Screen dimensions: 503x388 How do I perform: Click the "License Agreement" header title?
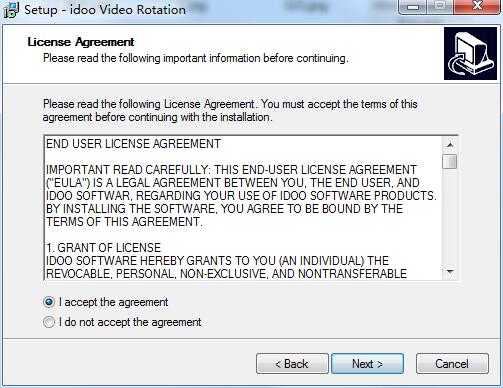(x=81, y=42)
